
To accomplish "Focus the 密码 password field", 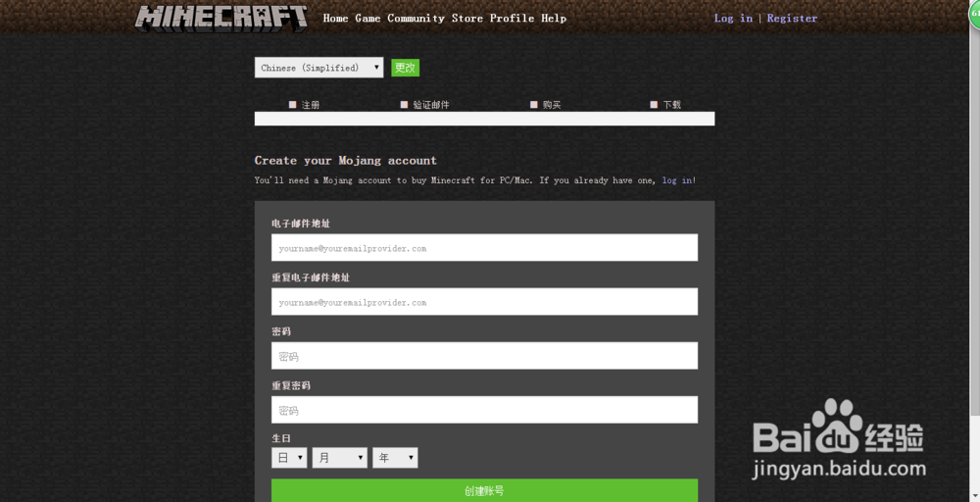I will click(x=484, y=356).
